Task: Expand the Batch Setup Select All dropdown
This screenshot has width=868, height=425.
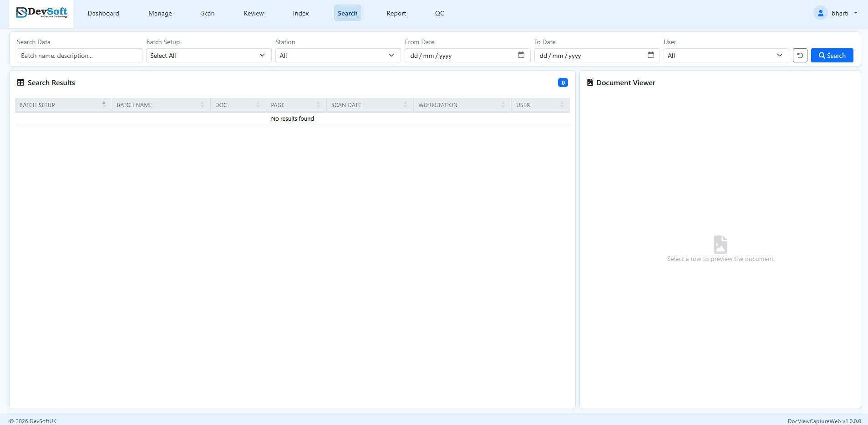Action: point(209,56)
